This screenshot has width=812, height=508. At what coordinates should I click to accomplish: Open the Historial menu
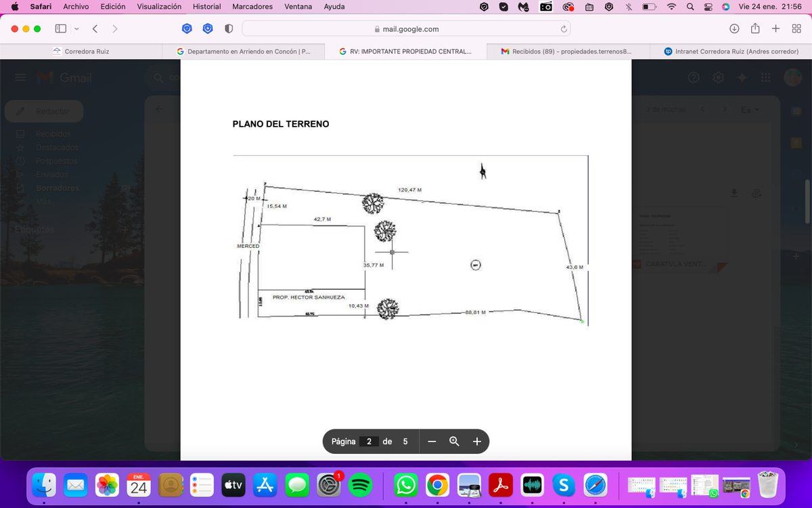(x=206, y=7)
